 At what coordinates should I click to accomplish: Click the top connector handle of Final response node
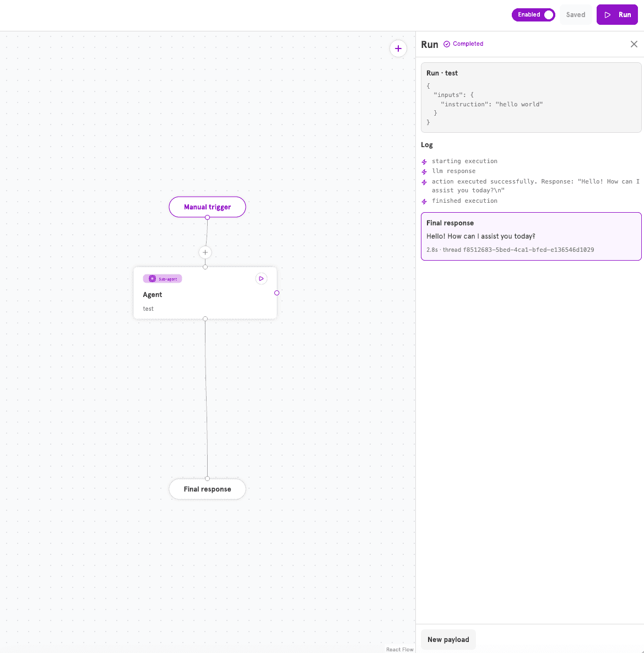coord(207,478)
